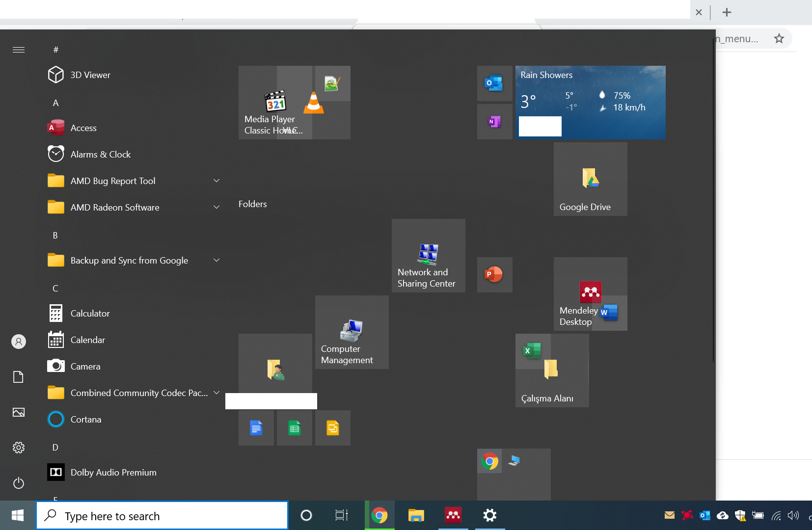Open Windows Security tray icon
812x530 pixels.
coord(740,515)
